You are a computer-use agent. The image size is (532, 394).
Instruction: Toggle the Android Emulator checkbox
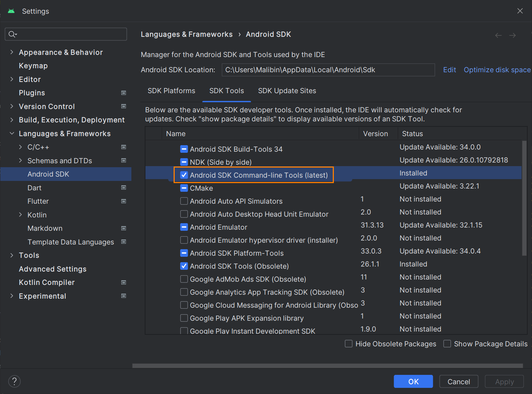pyautogui.click(x=184, y=227)
